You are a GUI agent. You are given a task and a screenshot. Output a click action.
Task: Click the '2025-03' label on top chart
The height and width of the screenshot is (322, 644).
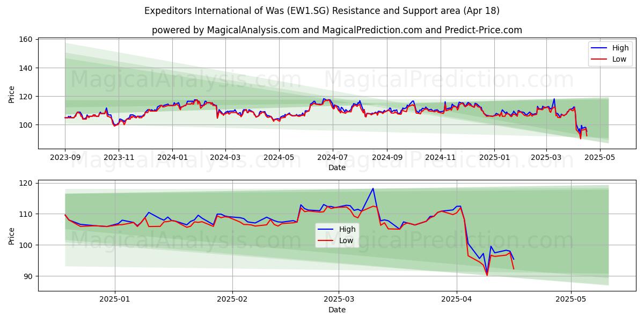[x=546, y=158]
